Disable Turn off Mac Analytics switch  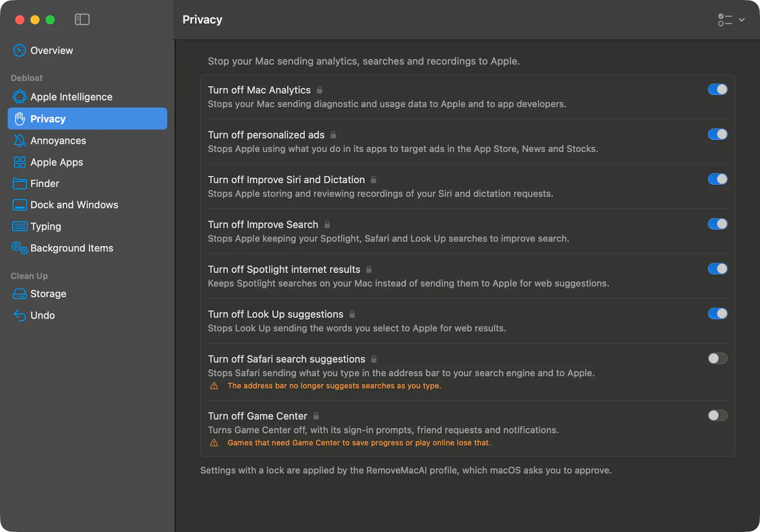(x=717, y=89)
